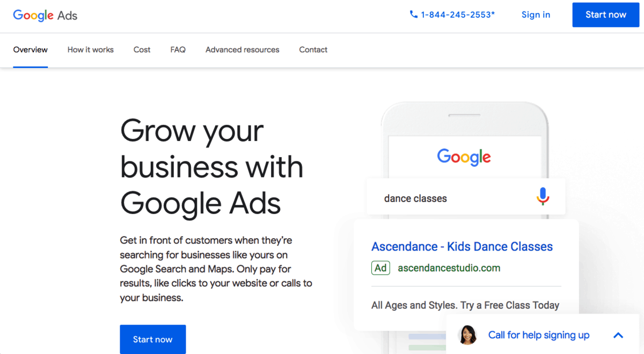Screen dimensions: 644x354
Task: Open Advanced resources tab
Action: point(243,50)
